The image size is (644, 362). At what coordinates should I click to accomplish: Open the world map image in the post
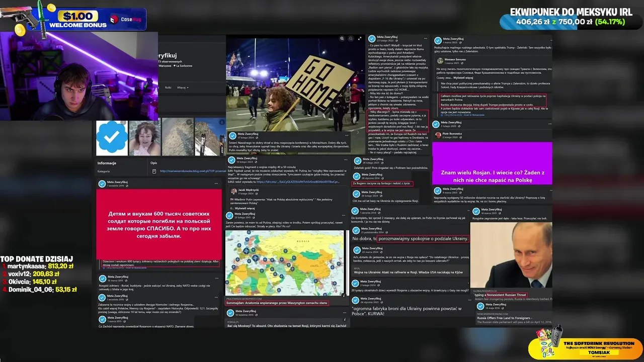(285, 263)
